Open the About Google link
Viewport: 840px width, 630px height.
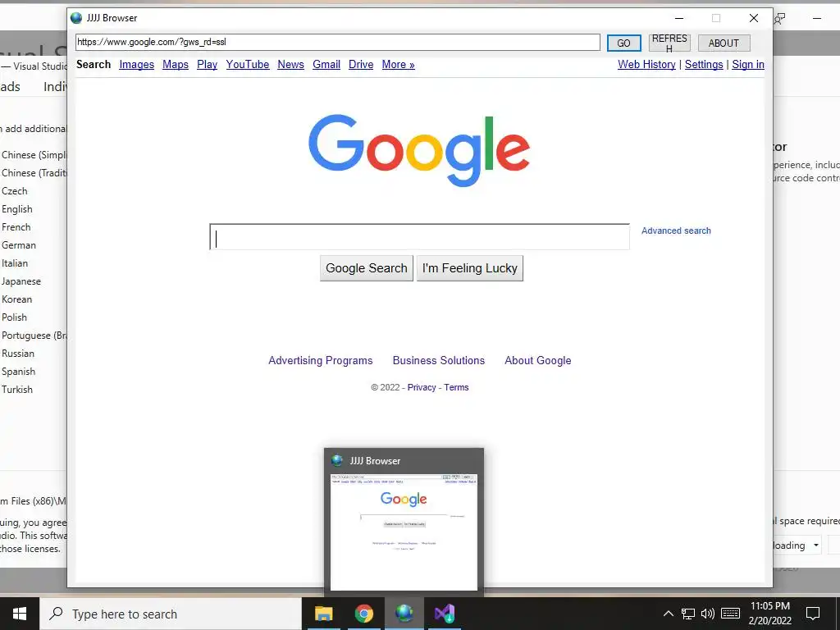538,361
